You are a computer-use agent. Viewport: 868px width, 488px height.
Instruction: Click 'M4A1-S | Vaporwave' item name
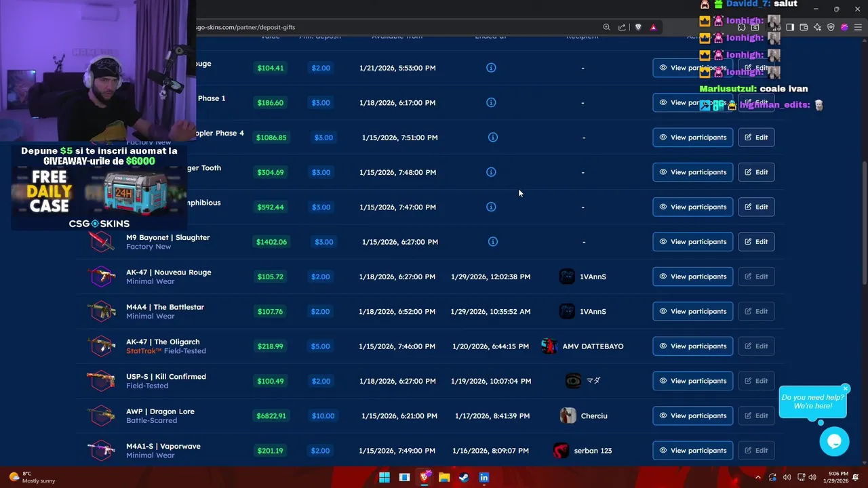coord(163,447)
